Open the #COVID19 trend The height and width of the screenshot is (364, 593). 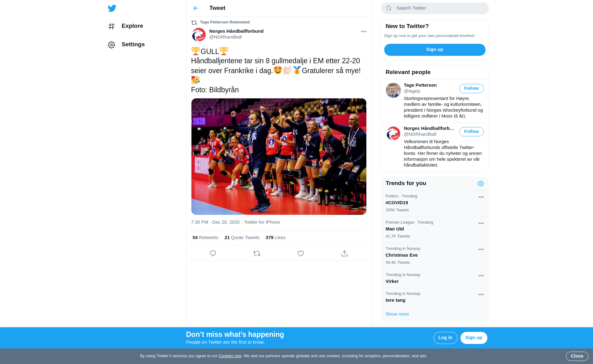(x=435, y=204)
